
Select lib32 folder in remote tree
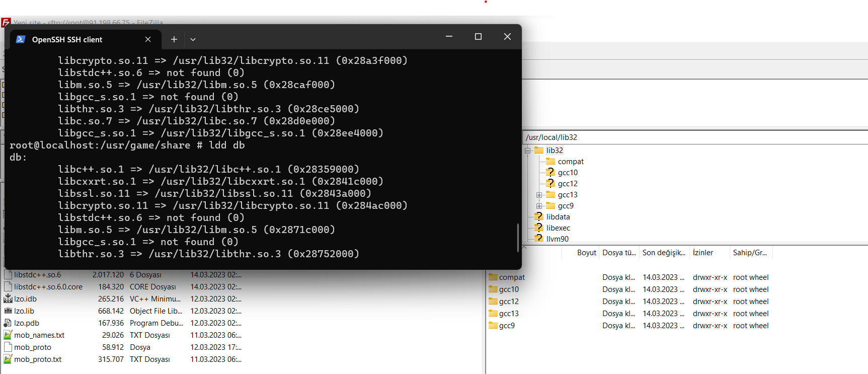(x=555, y=151)
